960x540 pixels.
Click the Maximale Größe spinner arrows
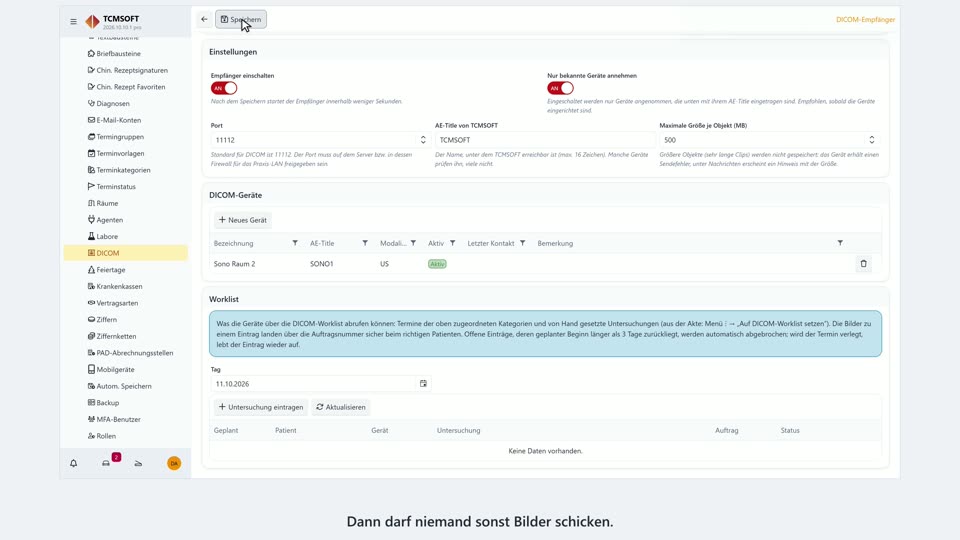[x=871, y=140]
